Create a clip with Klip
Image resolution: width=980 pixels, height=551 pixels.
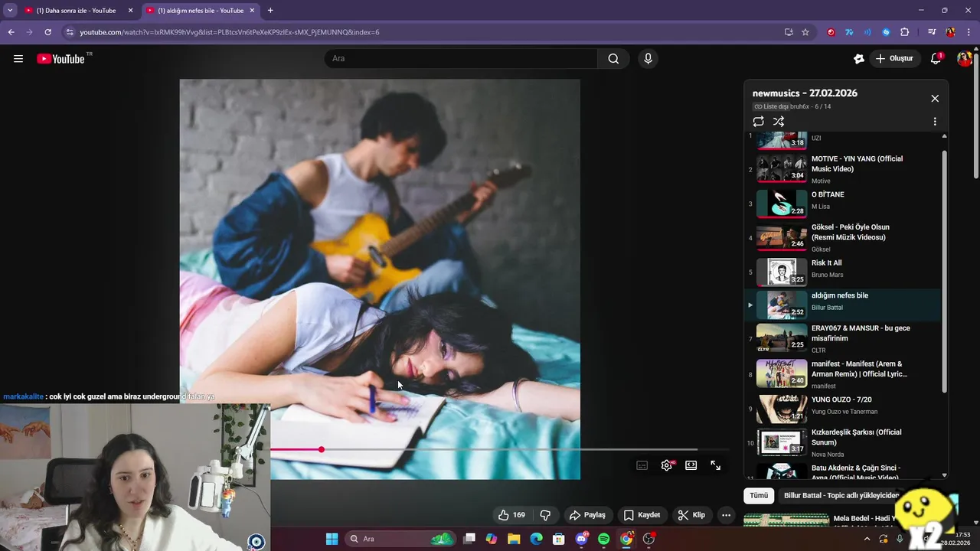point(691,515)
